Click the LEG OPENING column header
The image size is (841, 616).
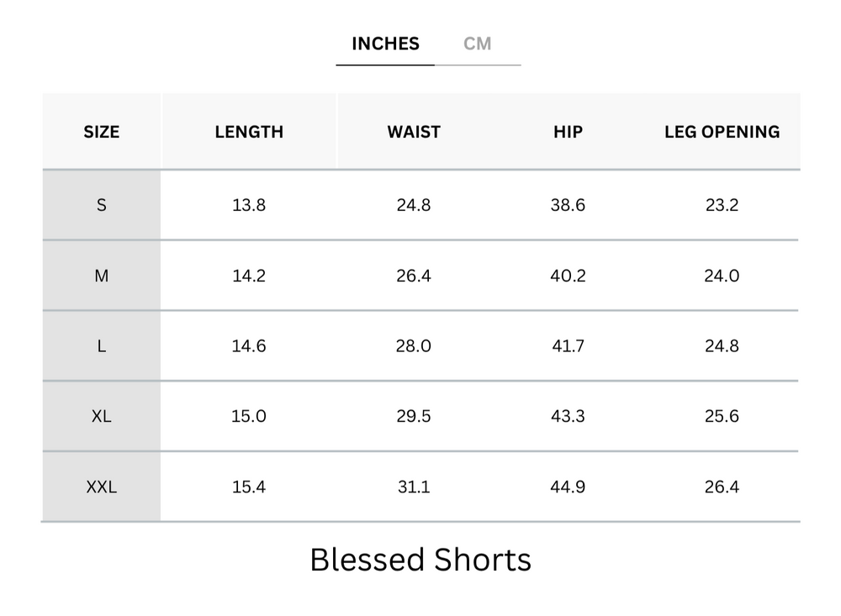point(722,132)
